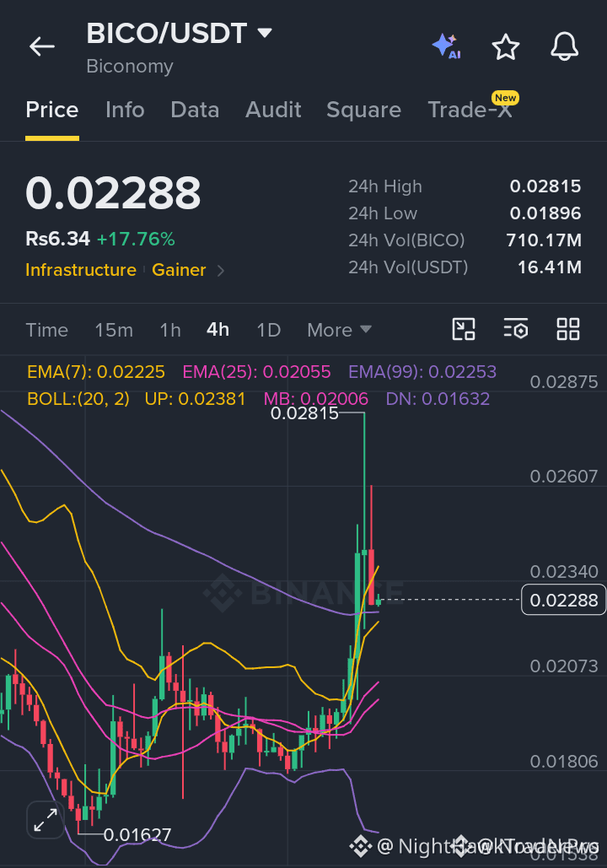The height and width of the screenshot is (868, 607).
Task: Switch to the Data tab
Action: click(x=195, y=110)
